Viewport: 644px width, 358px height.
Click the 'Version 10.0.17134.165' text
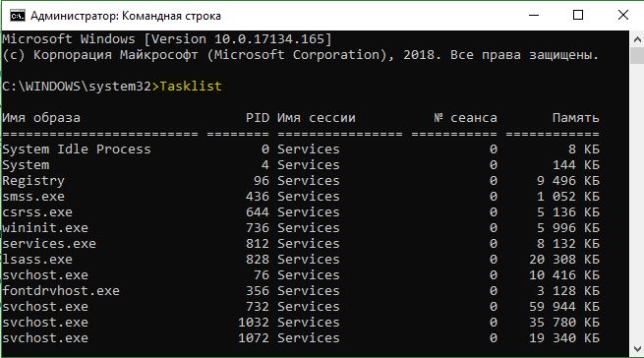238,39
